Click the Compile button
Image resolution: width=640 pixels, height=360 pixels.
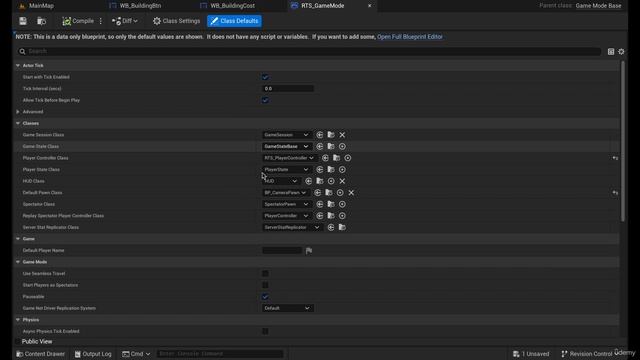point(78,21)
